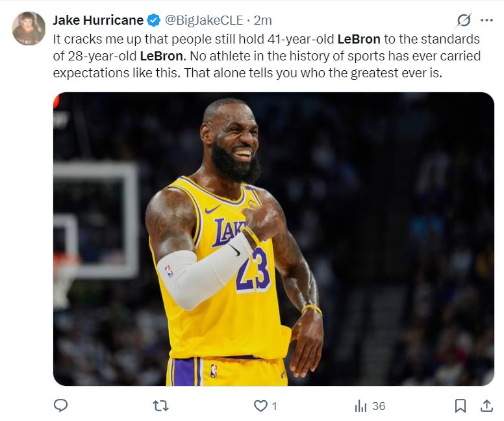504x421 pixels.
Task: Open the post via 2m timestamp
Action: point(263,20)
